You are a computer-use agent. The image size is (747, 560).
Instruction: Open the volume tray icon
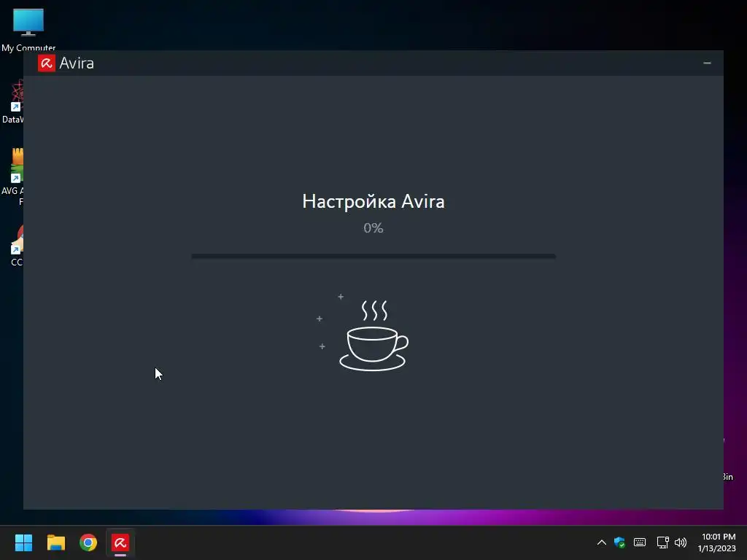click(x=681, y=542)
